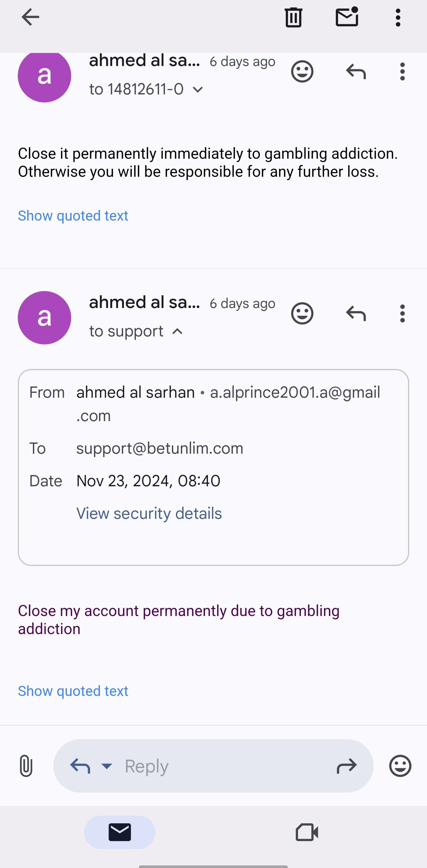Open more options for first message
Image resolution: width=427 pixels, height=868 pixels.
(402, 71)
